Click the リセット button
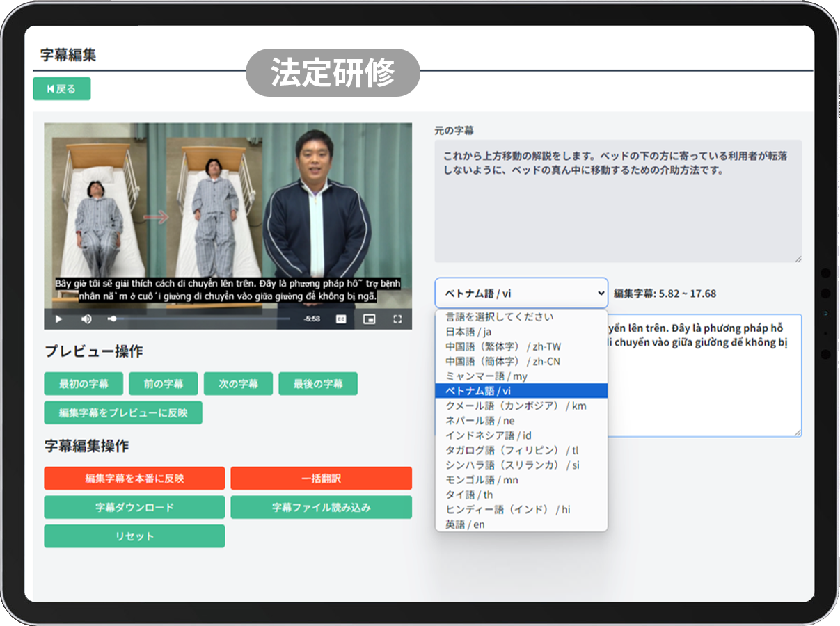Viewport: 840px width, 626px height. tap(134, 536)
